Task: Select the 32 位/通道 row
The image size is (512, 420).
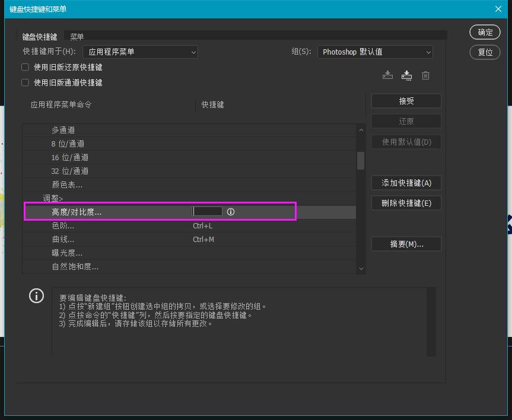Action: [x=189, y=171]
